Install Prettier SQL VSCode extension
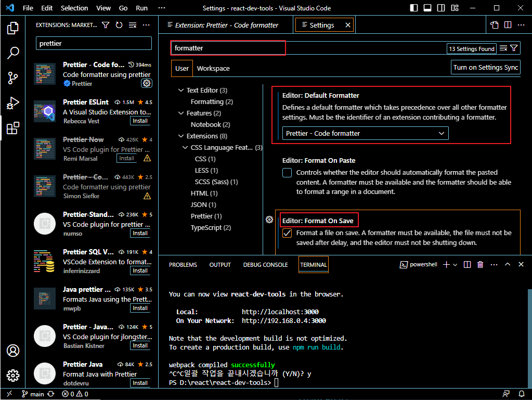The image size is (532, 400). tap(140, 270)
